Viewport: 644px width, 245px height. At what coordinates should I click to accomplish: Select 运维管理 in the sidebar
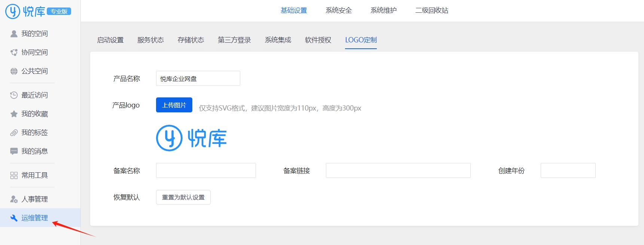click(x=40, y=218)
